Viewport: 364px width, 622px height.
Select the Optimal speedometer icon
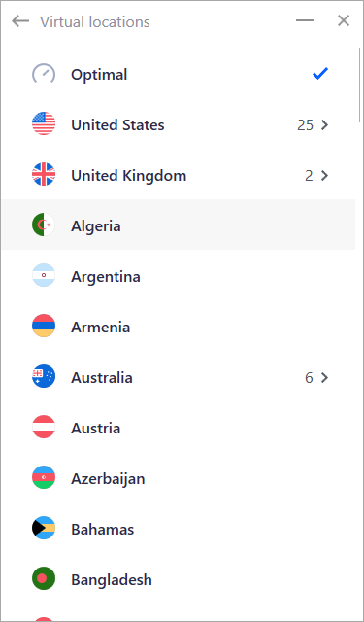[44, 74]
